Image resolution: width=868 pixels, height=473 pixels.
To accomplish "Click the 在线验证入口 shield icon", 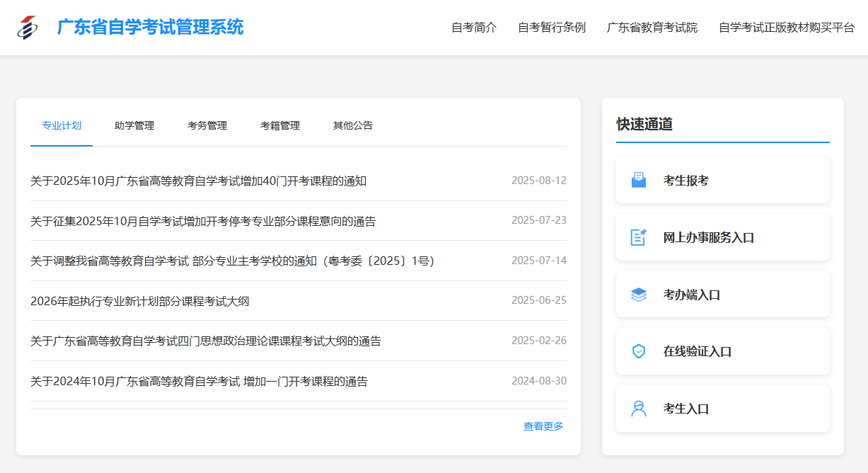I will (x=638, y=351).
